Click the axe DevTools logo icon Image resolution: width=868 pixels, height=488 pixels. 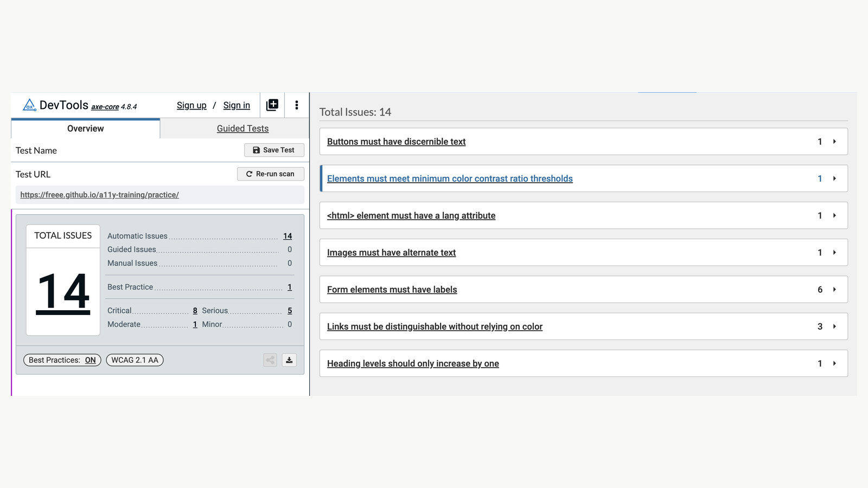[x=29, y=105]
